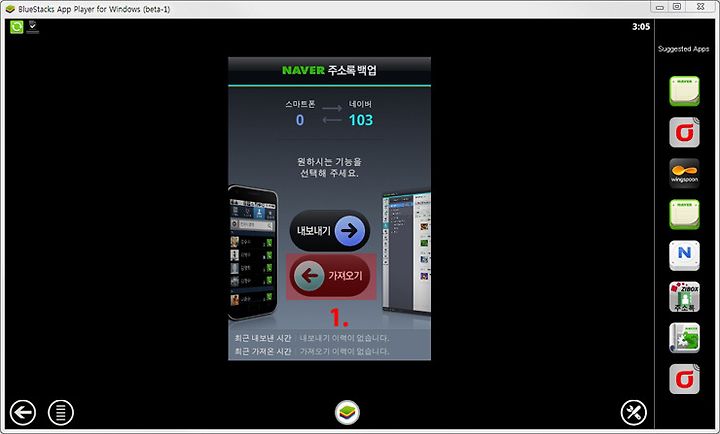Image resolution: width=720 pixels, height=434 pixels.
Task: Click the 3:05 clock
Action: pyautogui.click(x=641, y=27)
